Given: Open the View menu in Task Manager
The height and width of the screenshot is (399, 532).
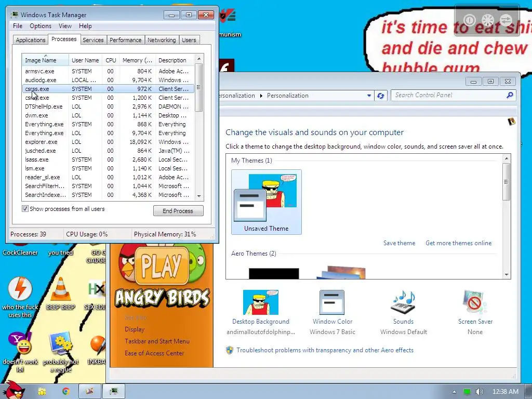Looking at the screenshot, I should (x=65, y=26).
